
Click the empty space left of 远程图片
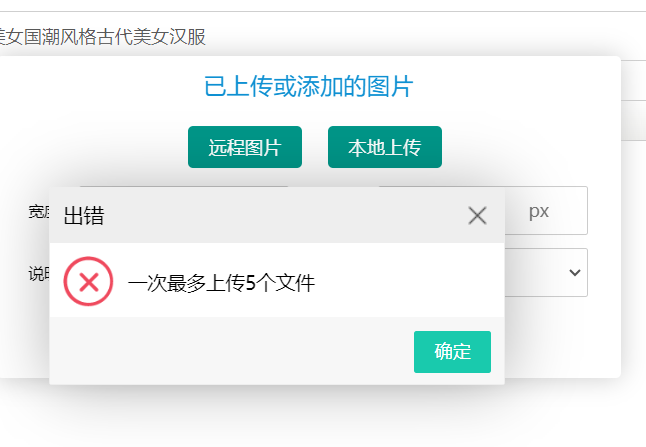(100, 148)
